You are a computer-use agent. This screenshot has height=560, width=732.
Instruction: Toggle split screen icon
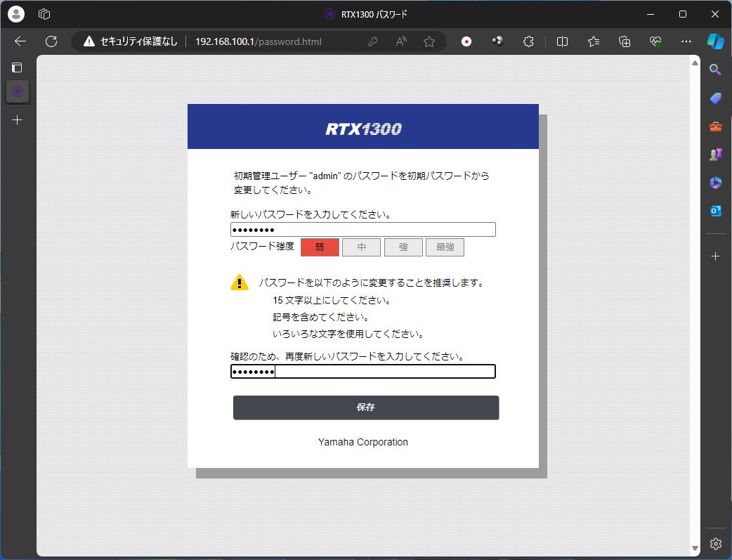pos(562,41)
